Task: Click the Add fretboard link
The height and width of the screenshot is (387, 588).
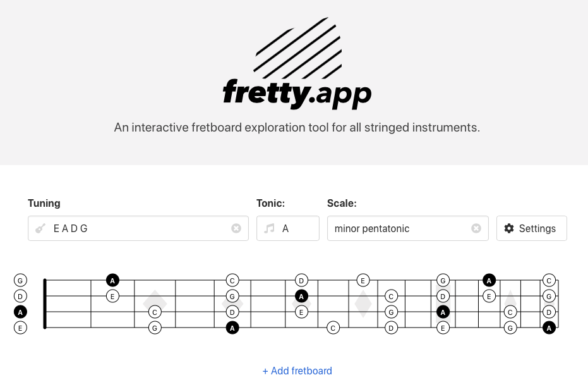Action: click(x=297, y=371)
